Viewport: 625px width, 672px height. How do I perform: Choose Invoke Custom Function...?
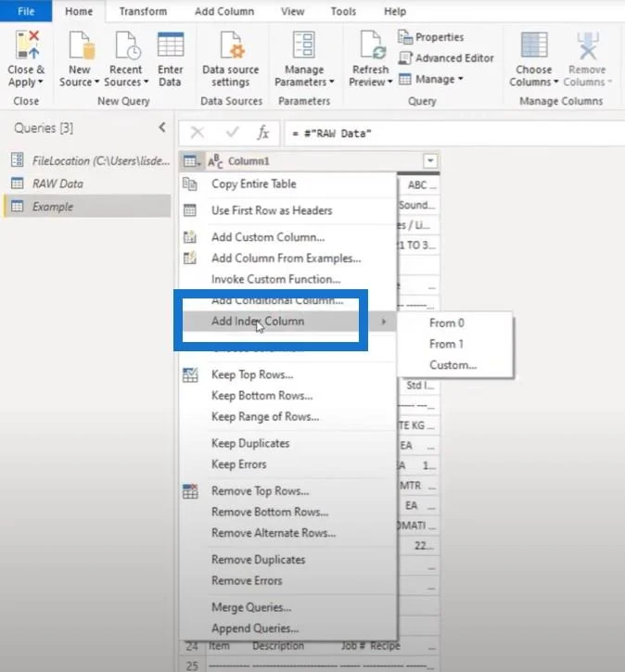coord(288,279)
